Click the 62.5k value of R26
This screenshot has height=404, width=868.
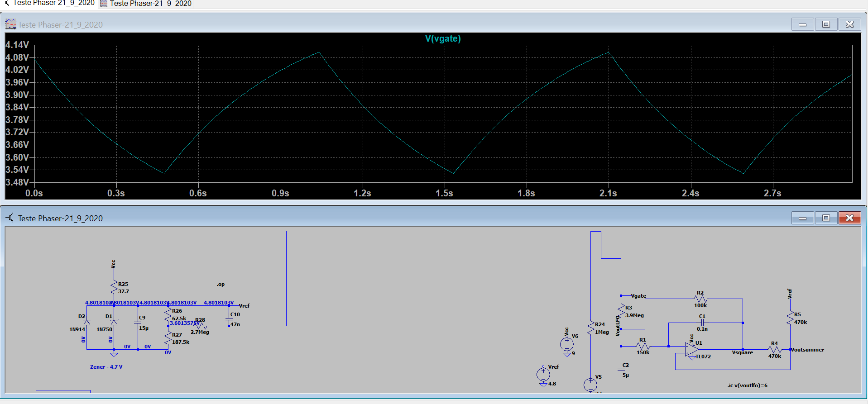pos(179,318)
